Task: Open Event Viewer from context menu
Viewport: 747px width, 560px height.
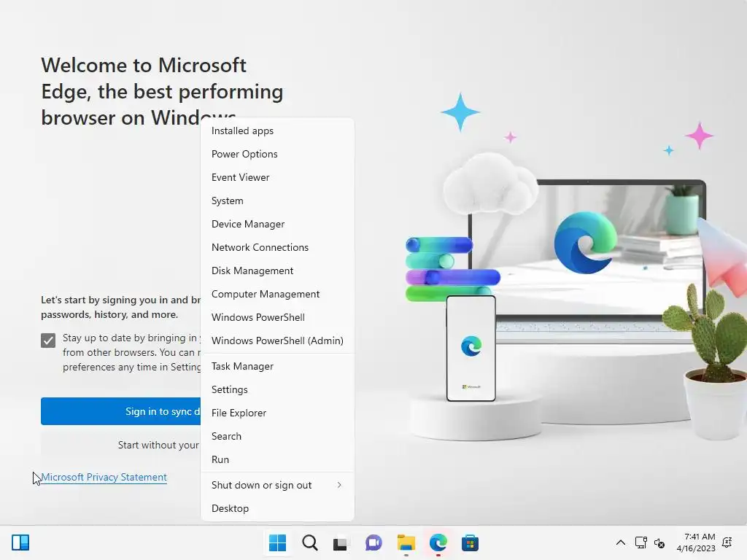Action: point(277,177)
